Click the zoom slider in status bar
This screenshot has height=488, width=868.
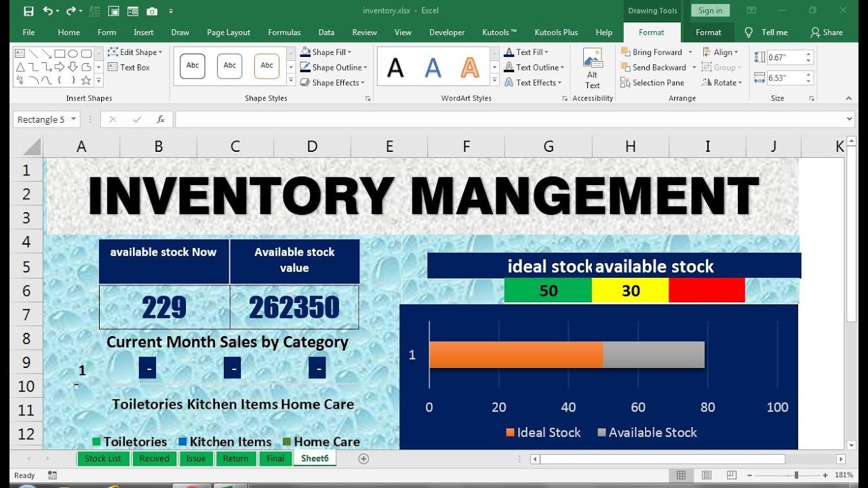(x=796, y=475)
